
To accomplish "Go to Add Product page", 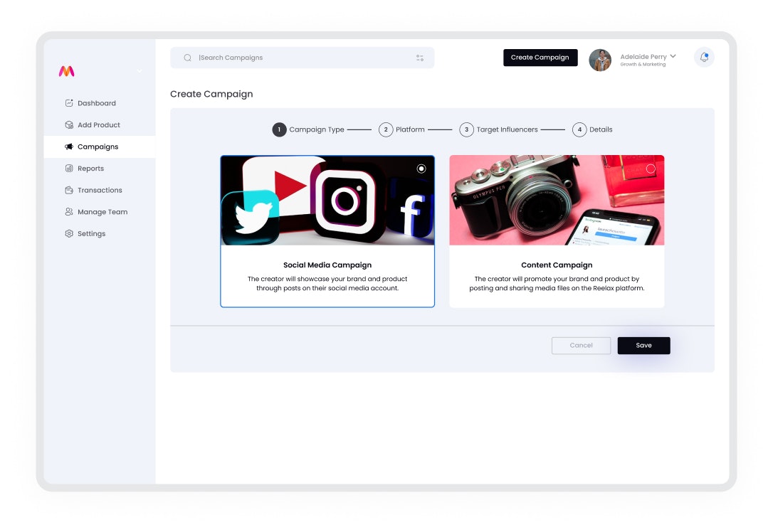I will click(x=99, y=124).
